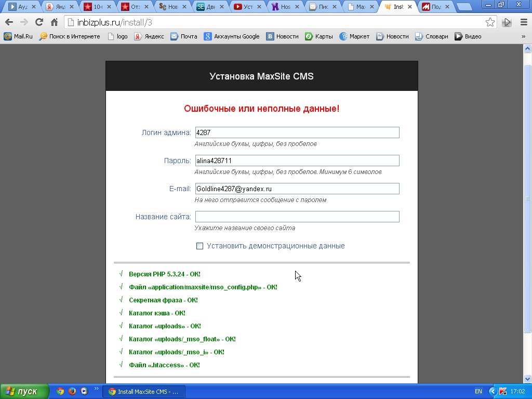Open the Яндекс bookmark
This screenshot has height=399, width=532.
pyautogui.click(x=149, y=36)
